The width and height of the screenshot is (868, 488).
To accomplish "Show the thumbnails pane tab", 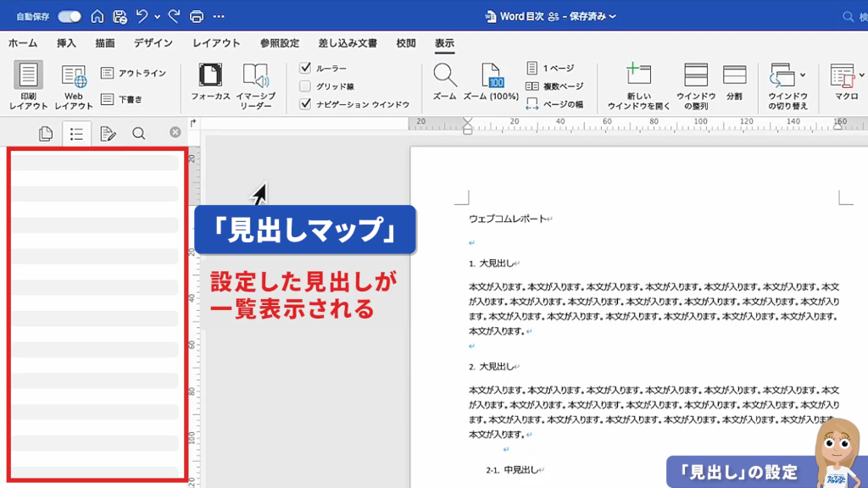I will coord(46,133).
